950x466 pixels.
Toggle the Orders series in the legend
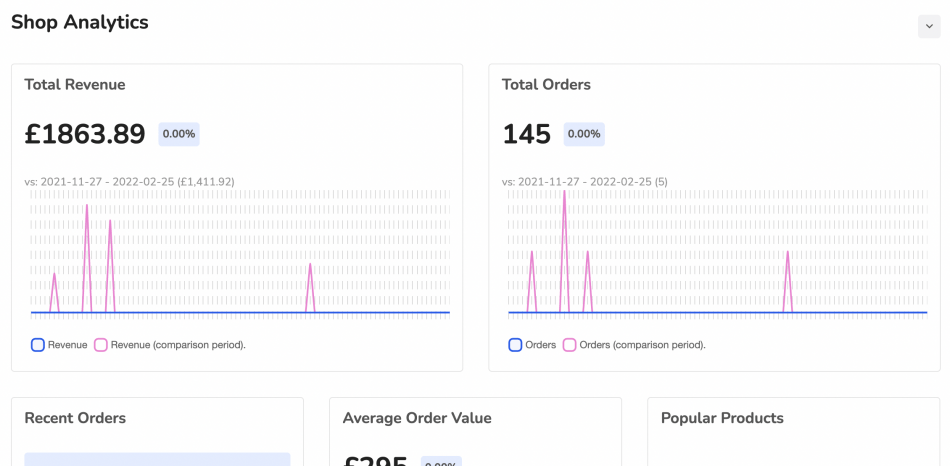click(x=532, y=345)
